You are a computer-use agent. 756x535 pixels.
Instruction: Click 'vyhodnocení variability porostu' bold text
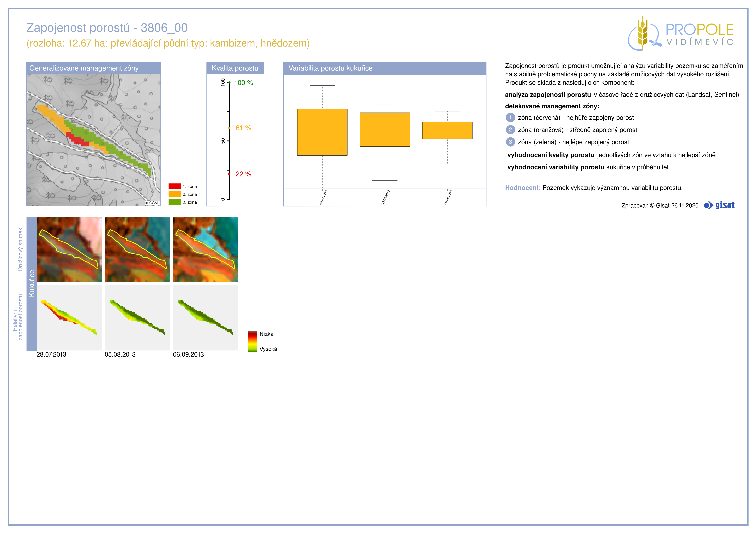tap(556, 167)
